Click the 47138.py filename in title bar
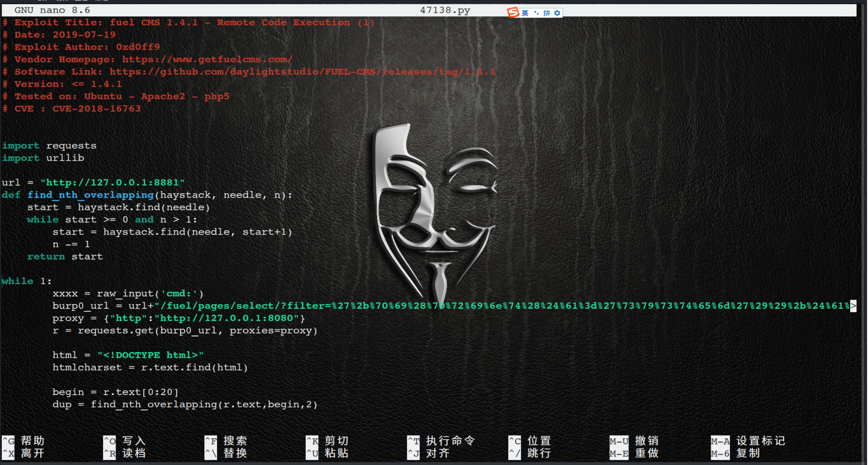868x465 pixels. point(445,10)
